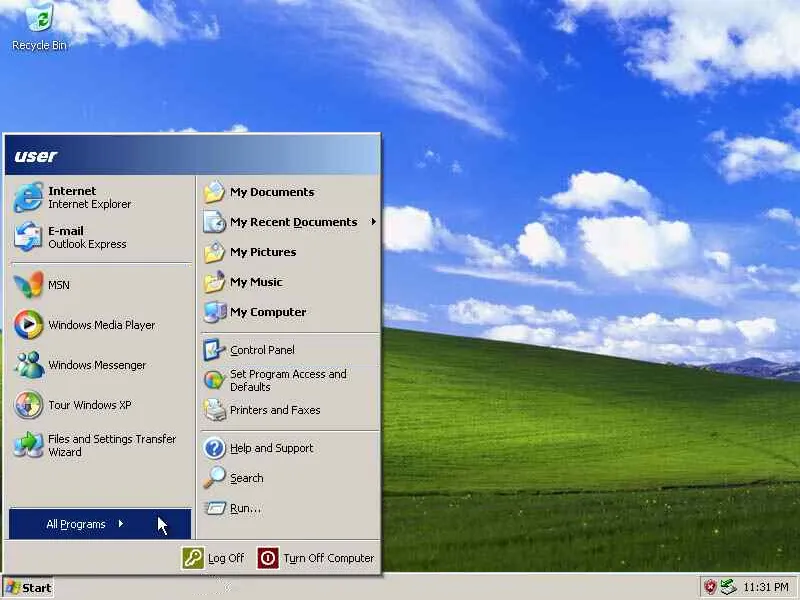Viewport: 800px width, 600px height.
Task: Open Printers and Faxes label
Action: (275, 410)
